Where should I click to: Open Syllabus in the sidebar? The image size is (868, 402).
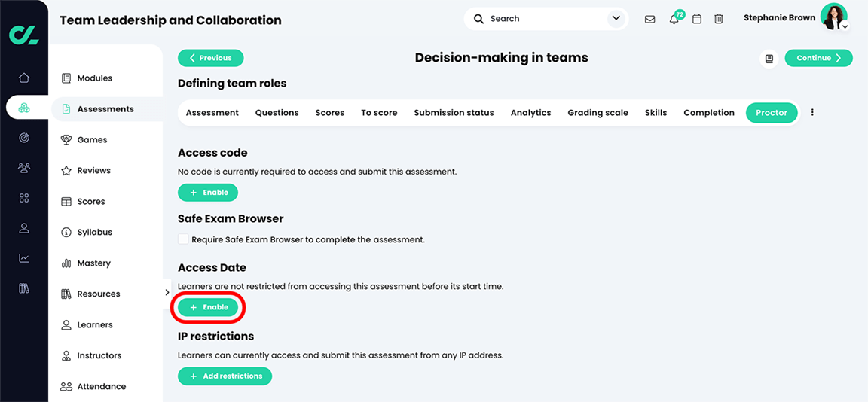coord(94,233)
